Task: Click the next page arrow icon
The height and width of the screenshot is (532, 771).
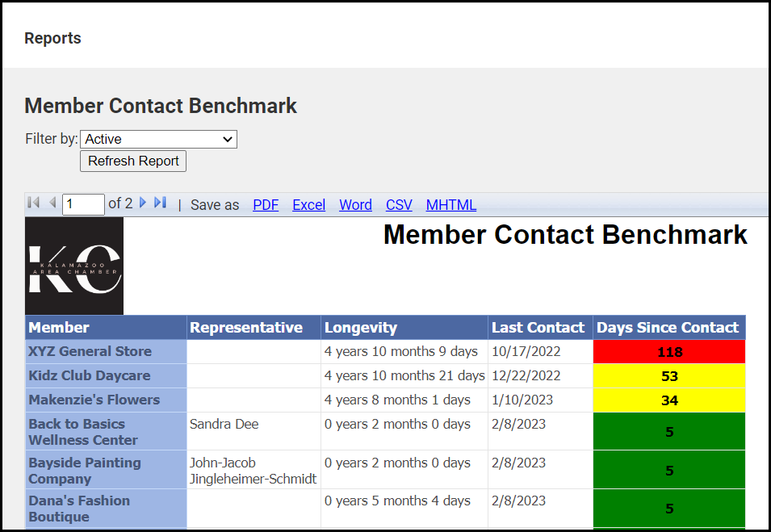Action: (143, 203)
